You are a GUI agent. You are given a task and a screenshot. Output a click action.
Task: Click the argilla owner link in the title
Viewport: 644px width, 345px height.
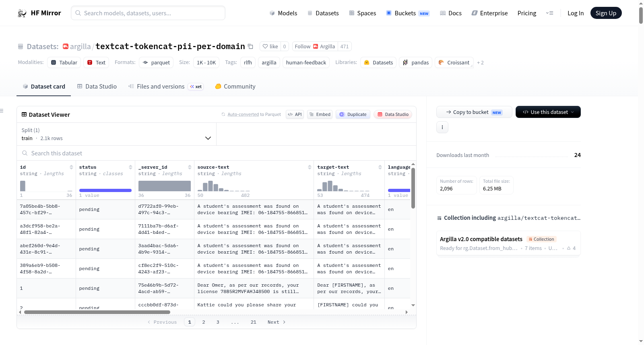click(80, 47)
